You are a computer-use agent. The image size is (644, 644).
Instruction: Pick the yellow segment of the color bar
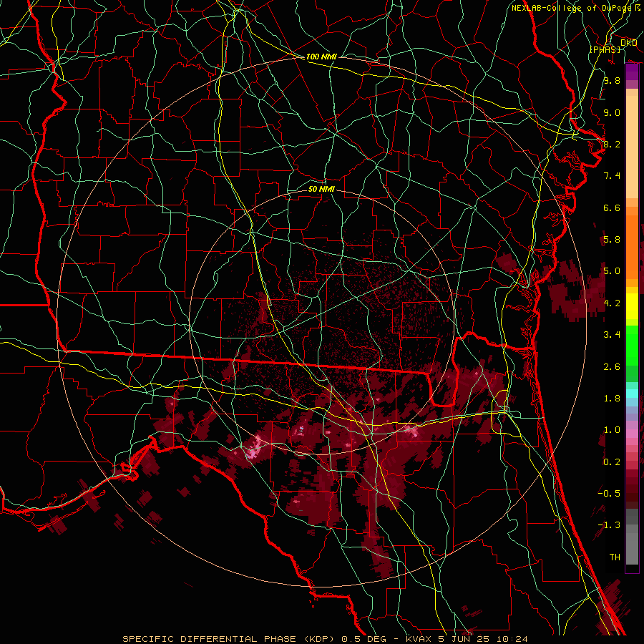tap(632, 306)
